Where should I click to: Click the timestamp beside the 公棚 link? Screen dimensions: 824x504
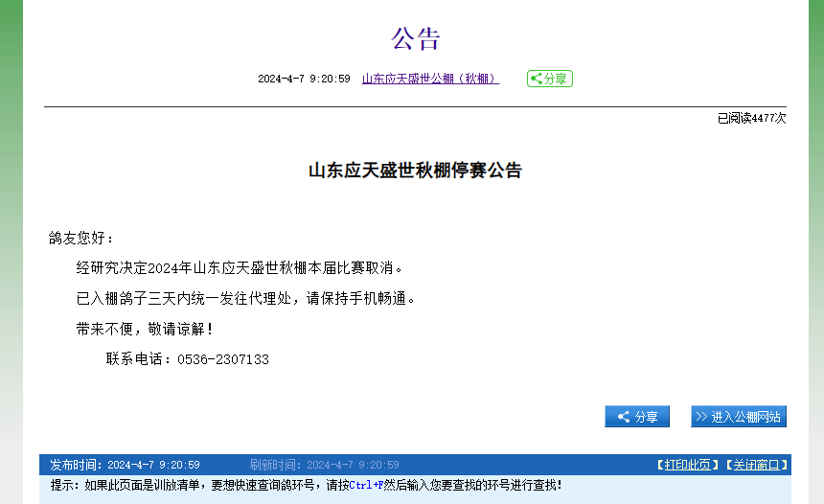(304, 79)
